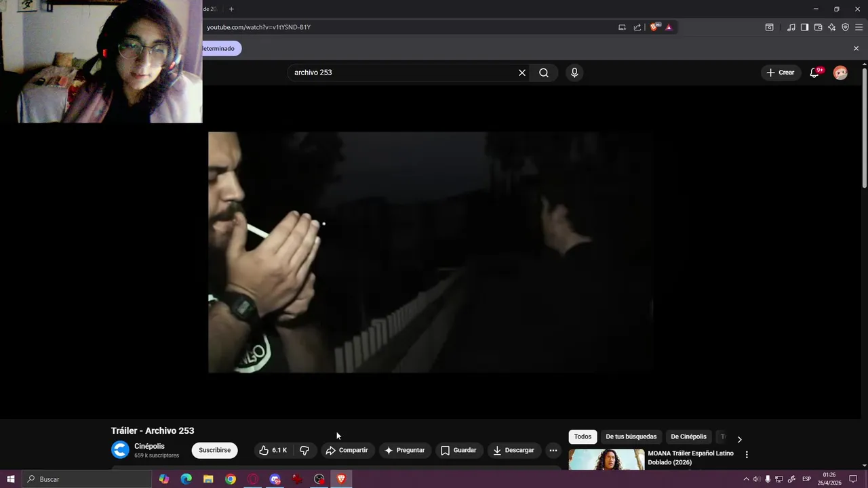Start voice search with the microphone
Screen dimensions: 868x488
tap(574, 73)
